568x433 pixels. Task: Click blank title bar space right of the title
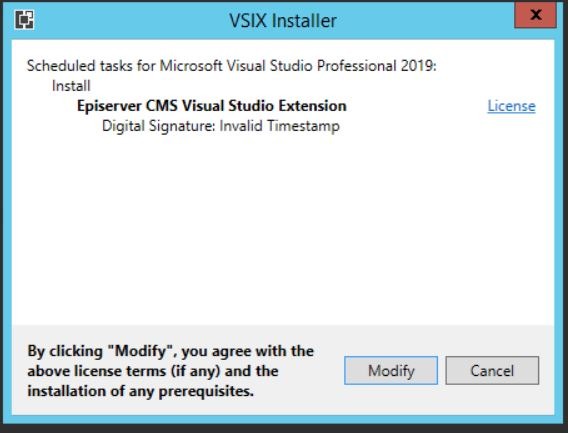[x=424, y=21]
